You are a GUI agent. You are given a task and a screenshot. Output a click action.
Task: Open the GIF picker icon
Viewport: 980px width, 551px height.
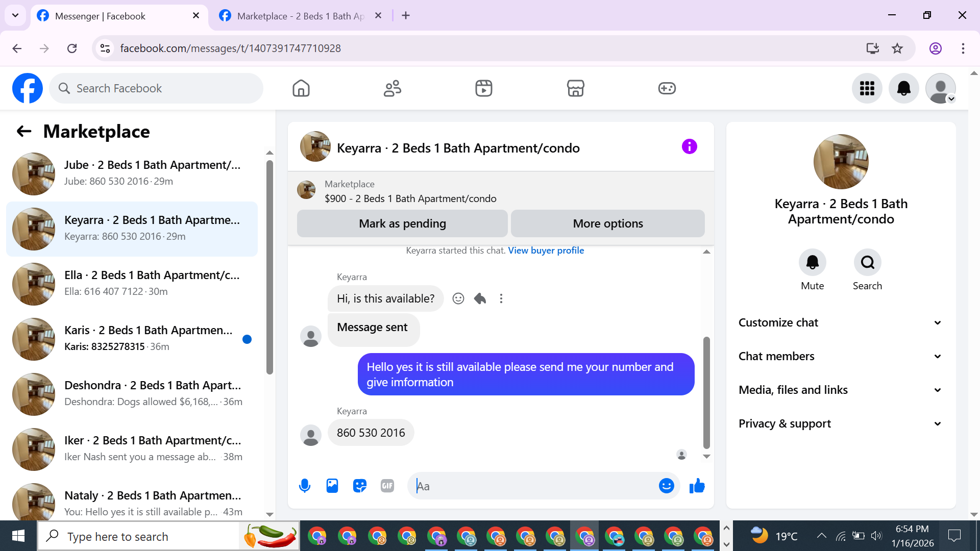tap(387, 486)
